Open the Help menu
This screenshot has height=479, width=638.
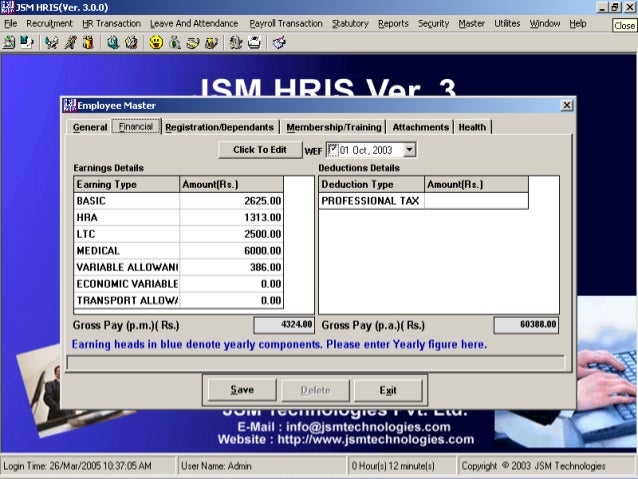point(578,24)
